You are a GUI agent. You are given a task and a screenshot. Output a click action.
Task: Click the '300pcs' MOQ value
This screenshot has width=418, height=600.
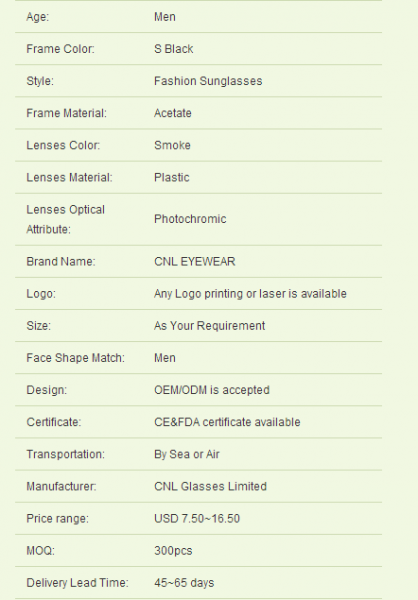(173, 551)
